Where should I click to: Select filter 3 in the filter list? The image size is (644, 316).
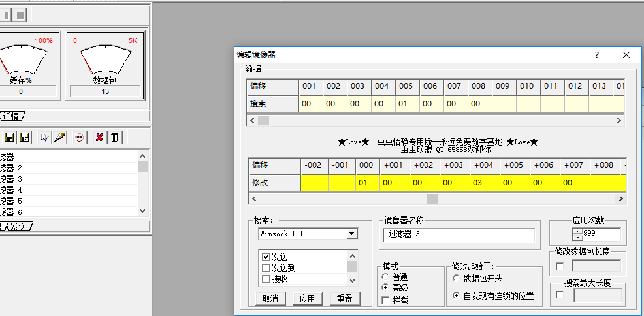(69, 179)
